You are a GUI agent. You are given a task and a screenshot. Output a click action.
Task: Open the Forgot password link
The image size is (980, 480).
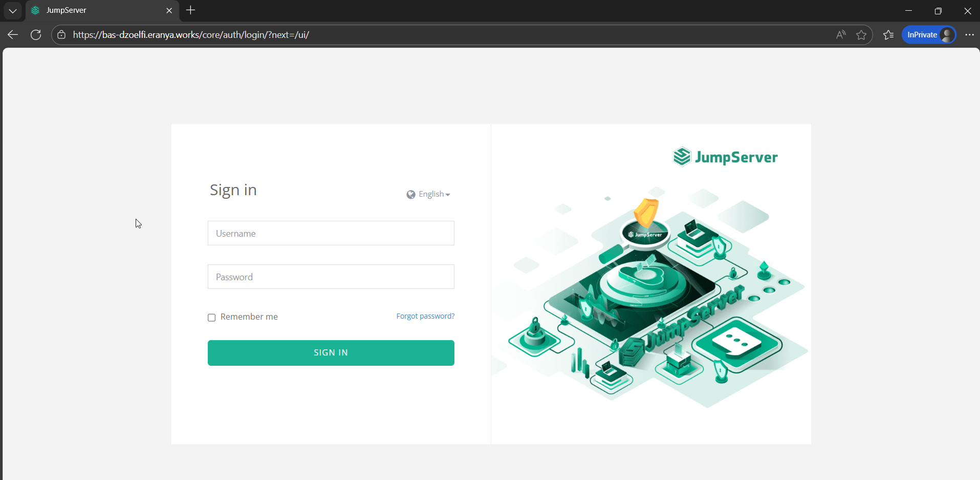click(425, 316)
